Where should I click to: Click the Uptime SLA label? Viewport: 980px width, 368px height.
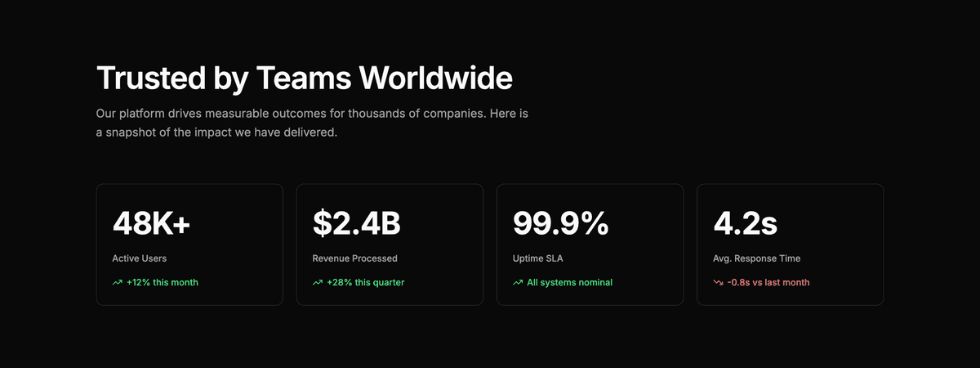pyautogui.click(x=538, y=258)
